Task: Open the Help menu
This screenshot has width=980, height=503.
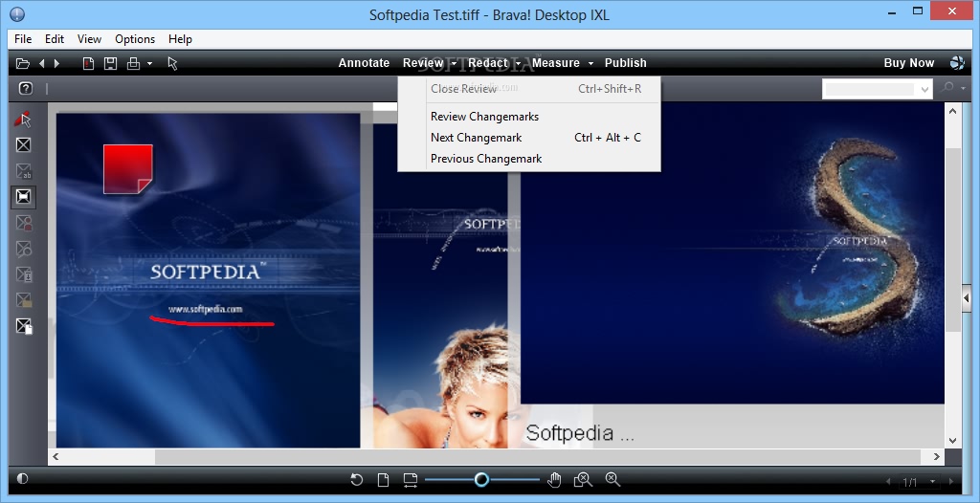Action: pyautogui.click(x=180, y=39)
